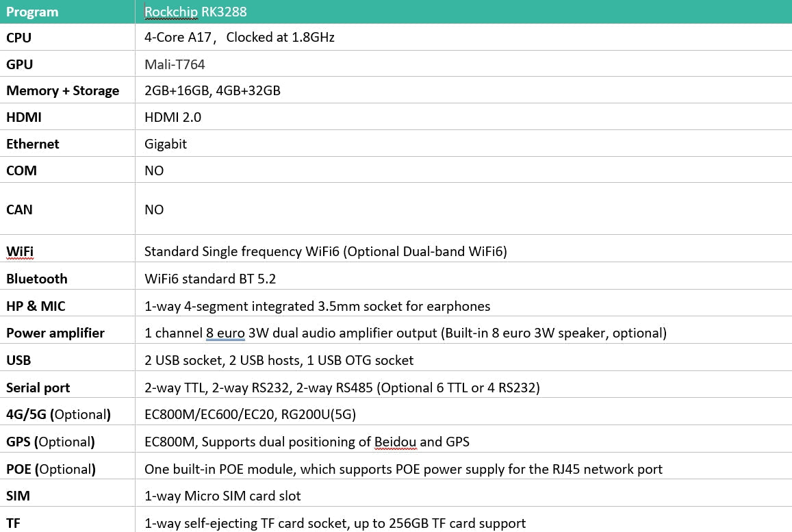Click the Mali-T764 GPU value

[x=175, y=64]
